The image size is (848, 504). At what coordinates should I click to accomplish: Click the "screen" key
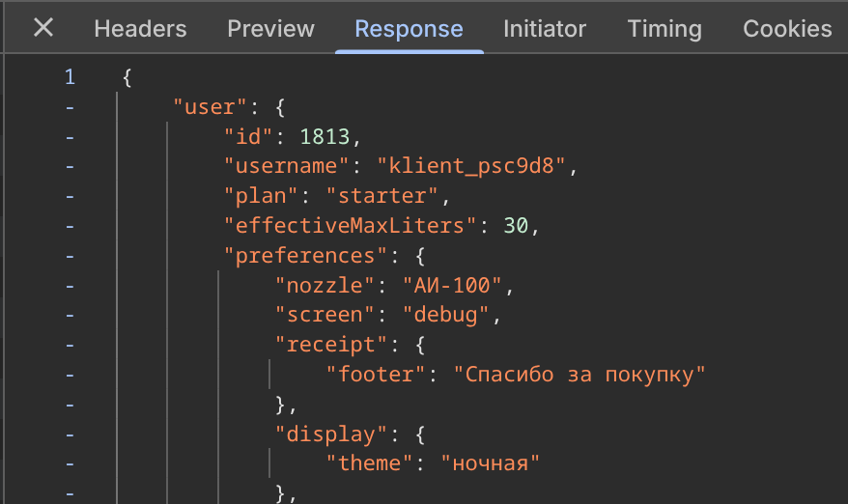[325, 315]
